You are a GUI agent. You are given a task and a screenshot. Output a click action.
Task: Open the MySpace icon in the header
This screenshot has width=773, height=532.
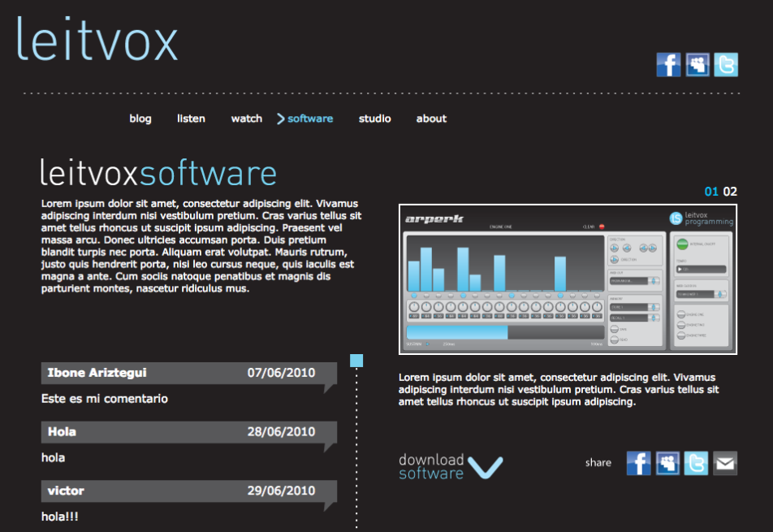pyautogui.click(x=697, y=64)
